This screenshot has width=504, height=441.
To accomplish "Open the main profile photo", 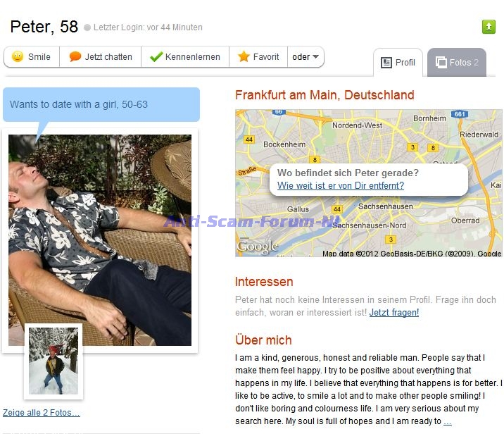I will [x=100, y=240].
